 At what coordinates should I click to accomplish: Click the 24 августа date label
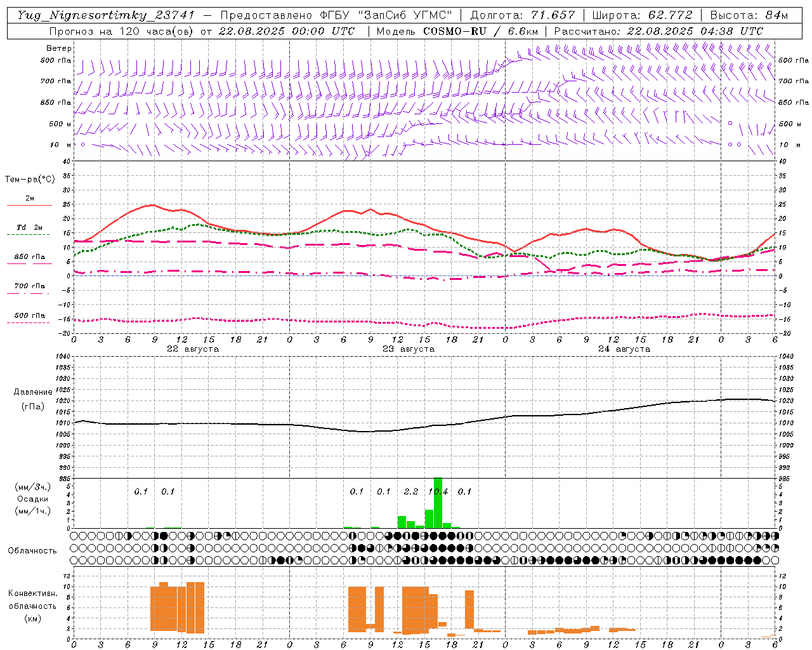[x=624, y=349]
